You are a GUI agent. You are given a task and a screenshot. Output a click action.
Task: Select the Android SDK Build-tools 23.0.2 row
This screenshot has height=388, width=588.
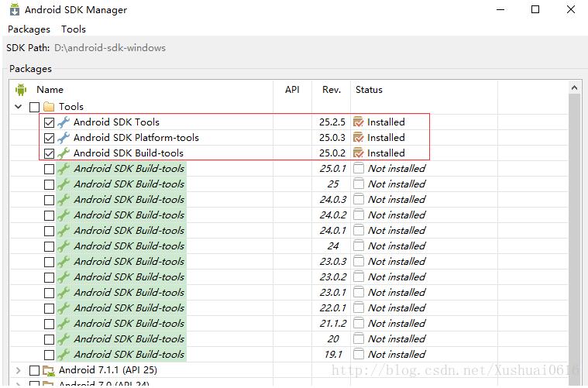pyautogui.click(x=289, y=277)
